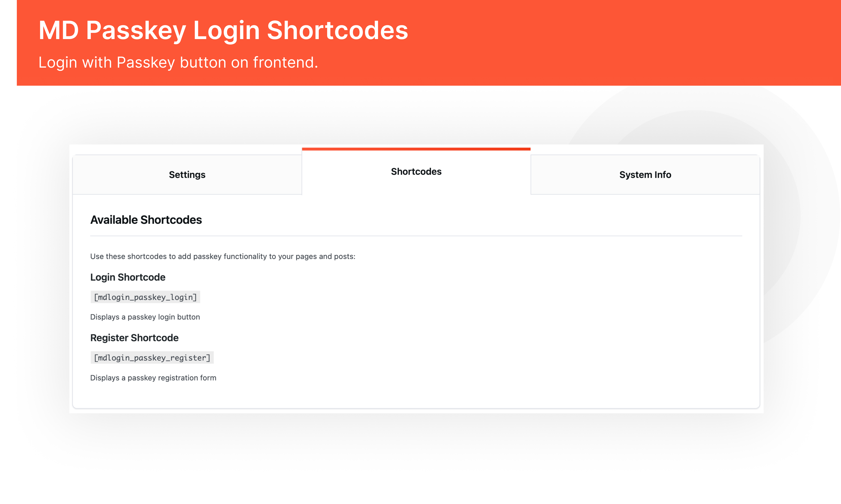Click the MD Passkey Login Shortcodes page title

click(223, 31)
